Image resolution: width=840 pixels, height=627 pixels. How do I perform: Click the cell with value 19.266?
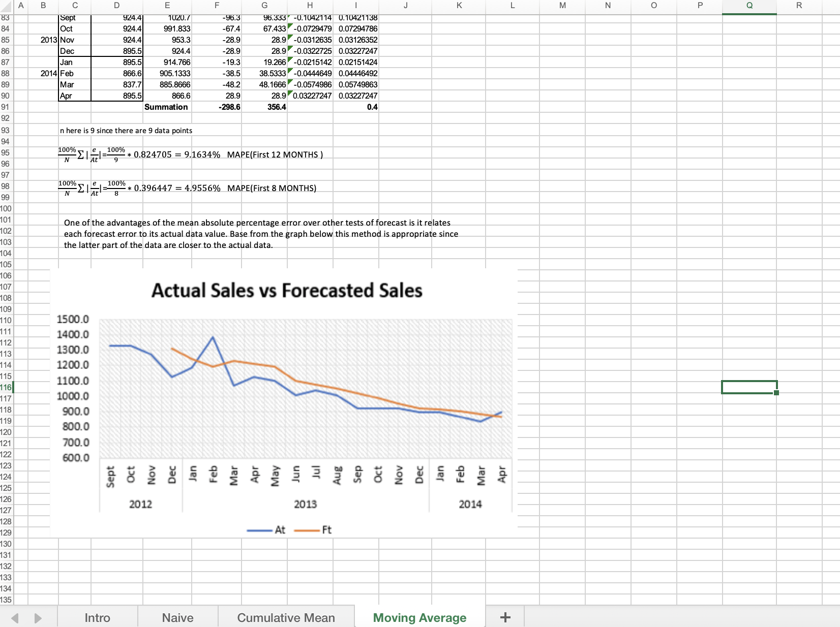[x=265, y=62]
